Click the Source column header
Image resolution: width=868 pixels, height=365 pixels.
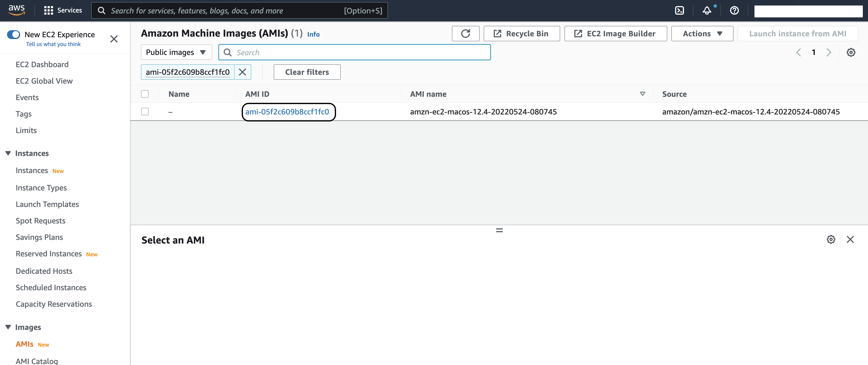pos(674,94)
